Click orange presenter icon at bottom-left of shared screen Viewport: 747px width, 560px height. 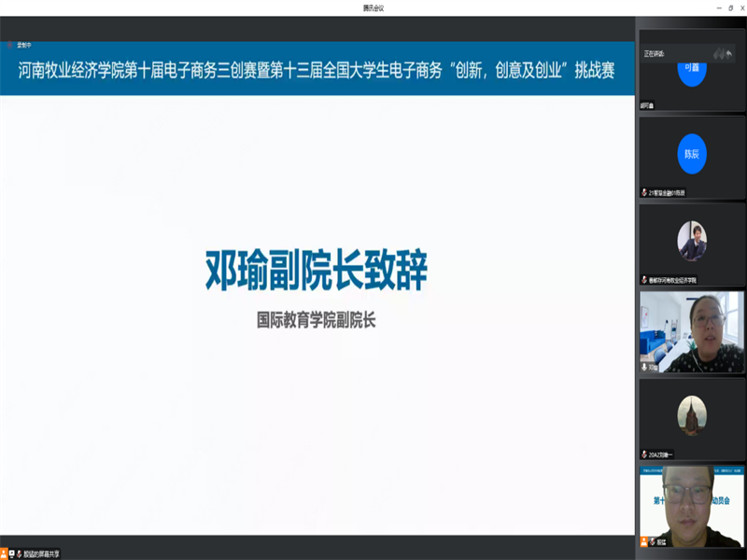click(x=4, y=553)
